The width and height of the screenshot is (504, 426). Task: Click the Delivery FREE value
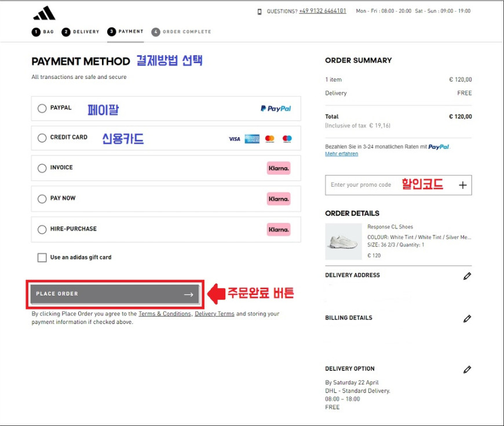tap(465, 93)
